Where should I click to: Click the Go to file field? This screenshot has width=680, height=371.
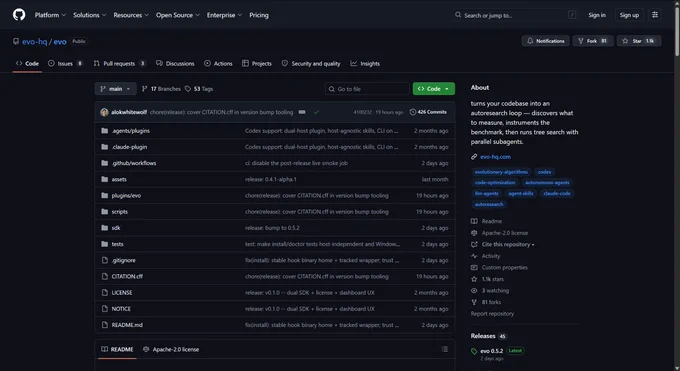click(367, 89)
